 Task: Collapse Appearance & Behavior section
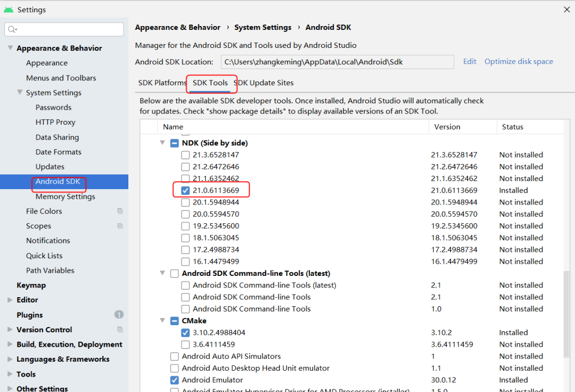click(10, 48)
